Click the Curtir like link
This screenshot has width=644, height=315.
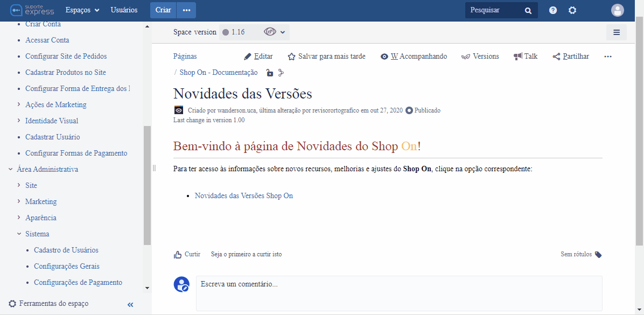click(193, 255)
